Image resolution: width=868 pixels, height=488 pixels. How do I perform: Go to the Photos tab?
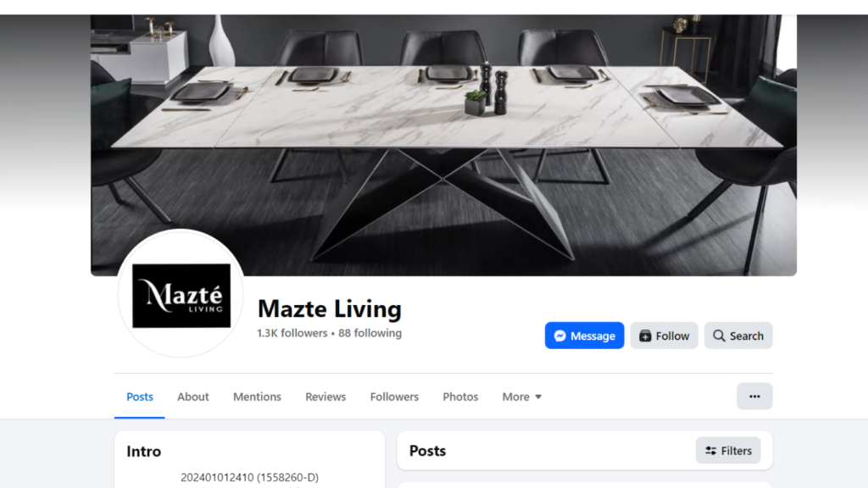(460, 396)
